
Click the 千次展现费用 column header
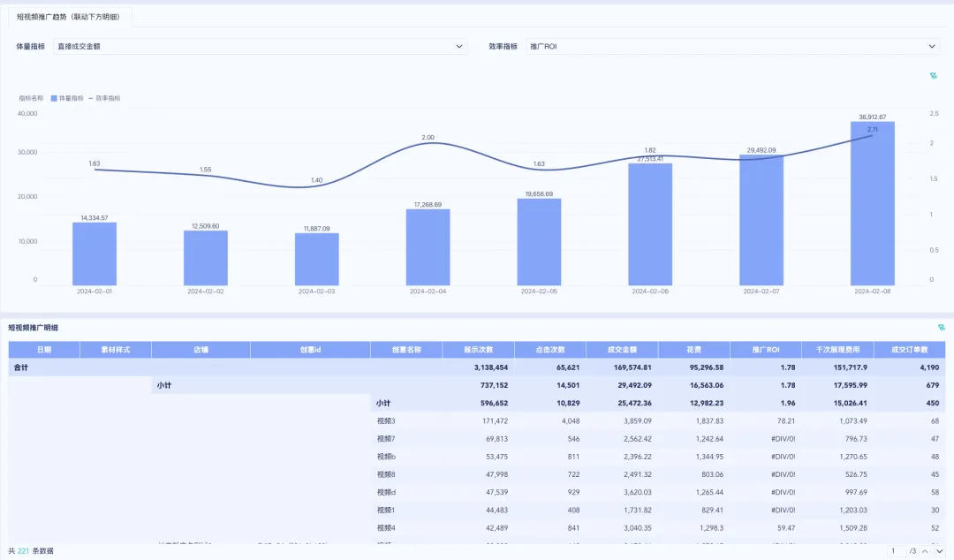click(x=837, y=350)
